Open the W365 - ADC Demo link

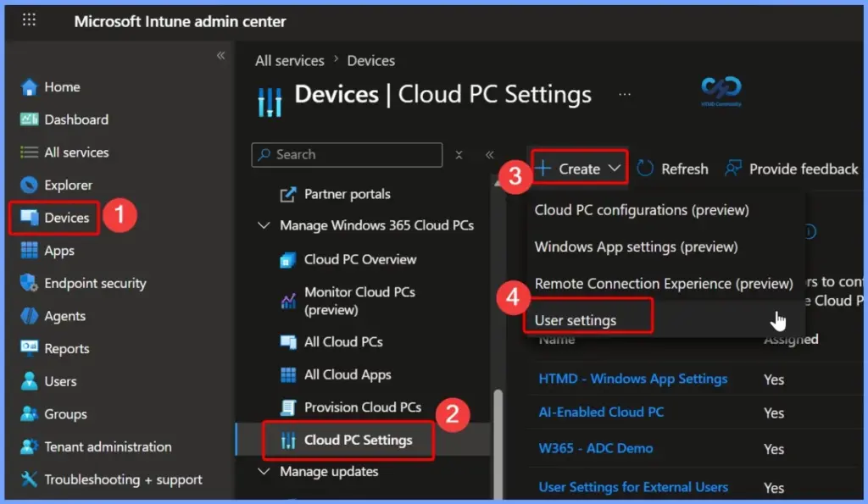(595, 448)
